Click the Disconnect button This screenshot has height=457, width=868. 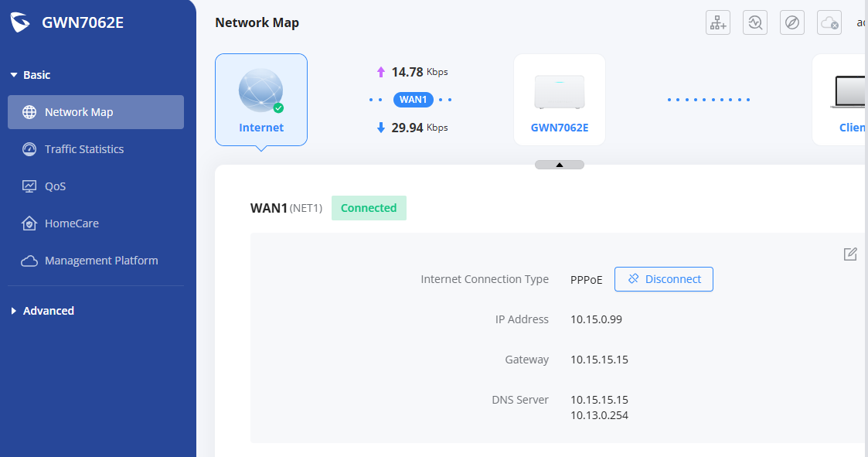(x=664, y=279)
